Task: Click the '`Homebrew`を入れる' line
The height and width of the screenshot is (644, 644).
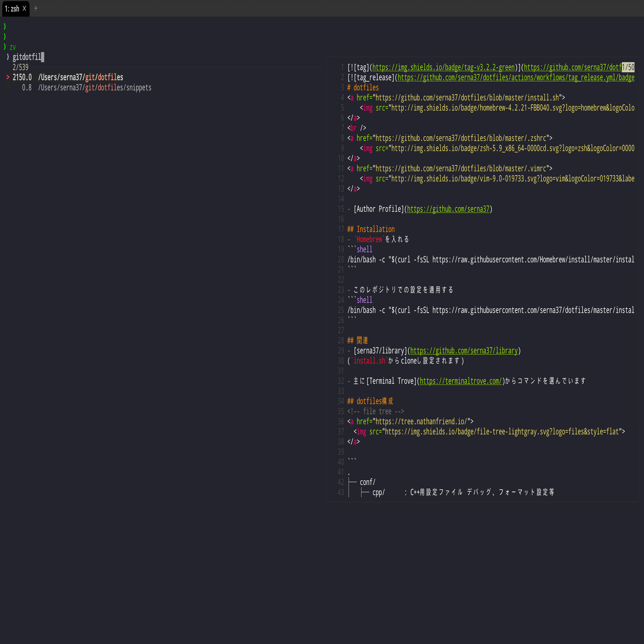Action: coord(378,239)
